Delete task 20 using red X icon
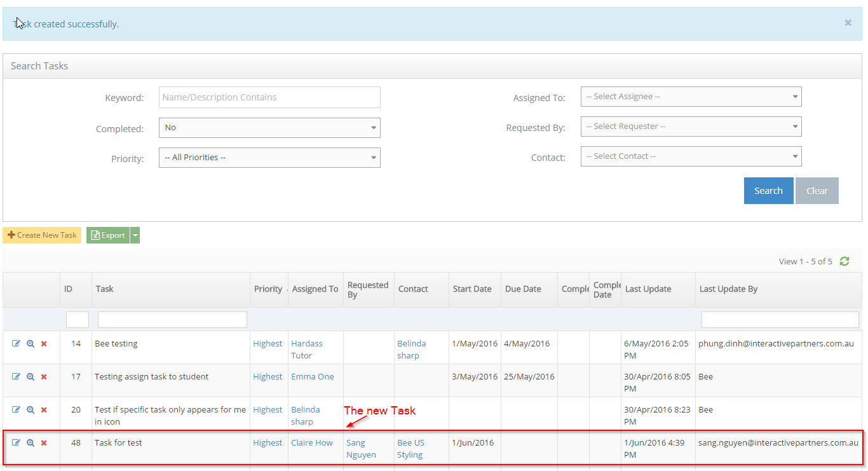The width and height of the screenshot is (868, 471). (x=44, y=410)
